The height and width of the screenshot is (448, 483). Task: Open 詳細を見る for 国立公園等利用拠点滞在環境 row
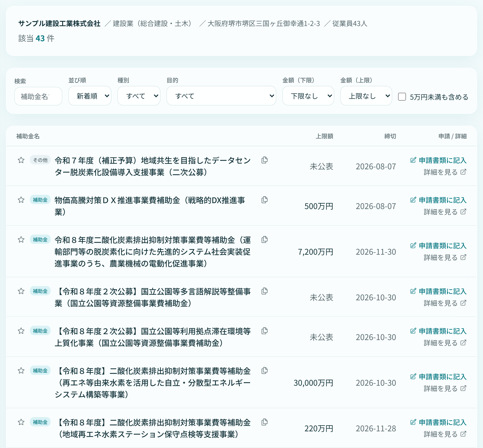point(445,343)
